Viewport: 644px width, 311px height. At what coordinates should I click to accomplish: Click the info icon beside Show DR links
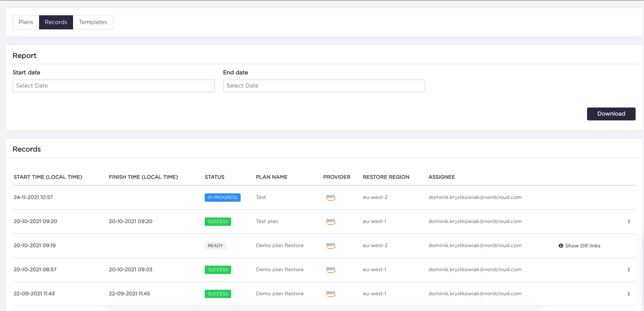click(561, 246)
